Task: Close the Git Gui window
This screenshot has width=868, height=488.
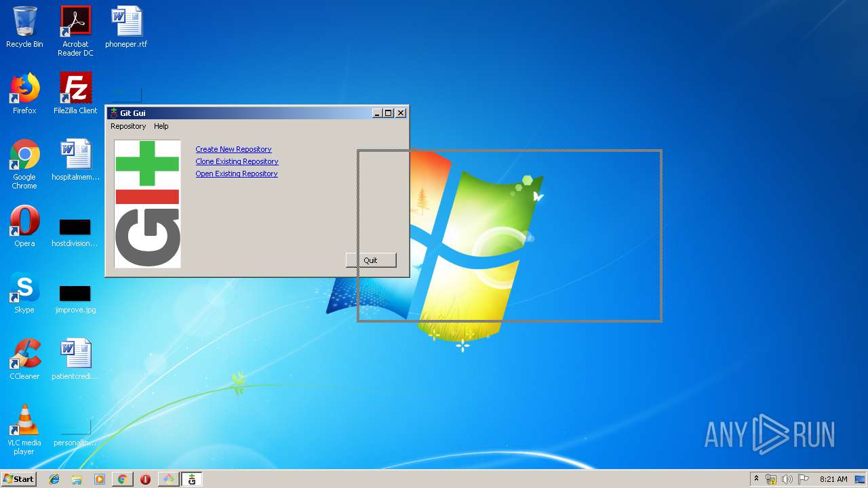Action: pyautogui.click(x=401, y=113)
